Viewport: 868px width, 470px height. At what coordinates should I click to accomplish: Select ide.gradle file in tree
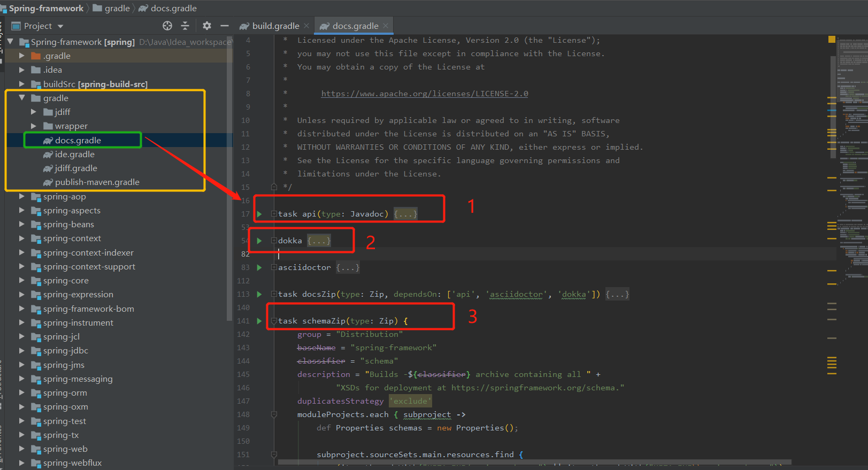(x=74, y=154)
